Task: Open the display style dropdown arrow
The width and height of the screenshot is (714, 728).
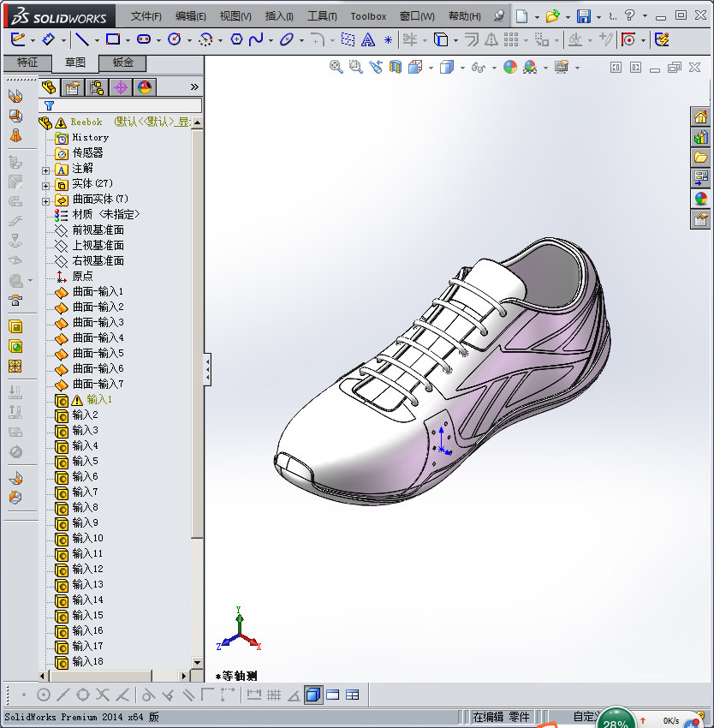Action: 462,68
